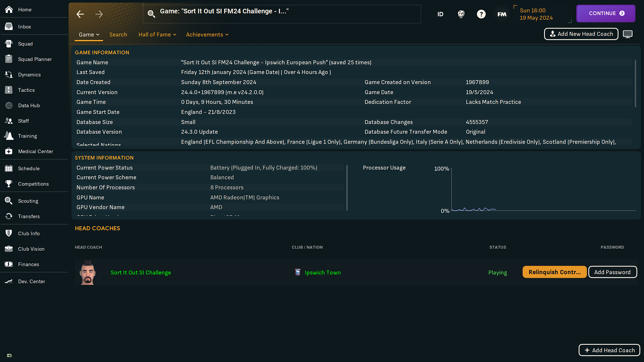Open the Squad shirt icon
The image size is (644, 362).
pos(9,44)
